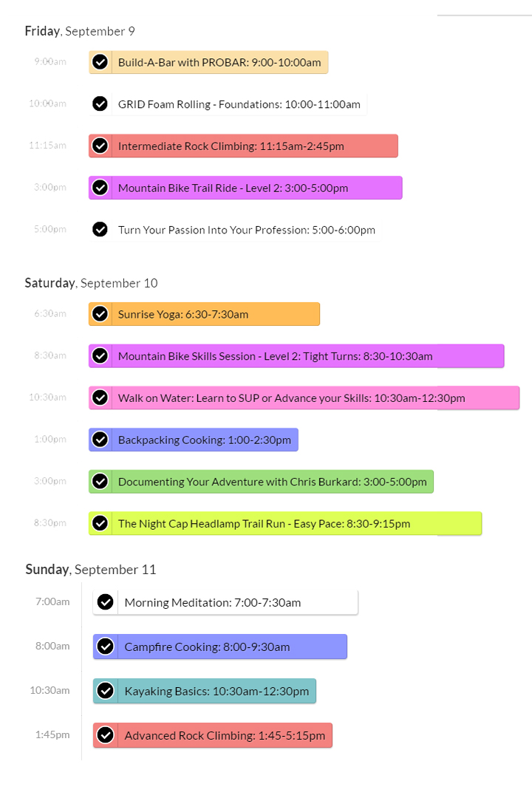
Task: Open the Campfire Cooking session details
Action: pyautogui.click(x=220, y=647)
